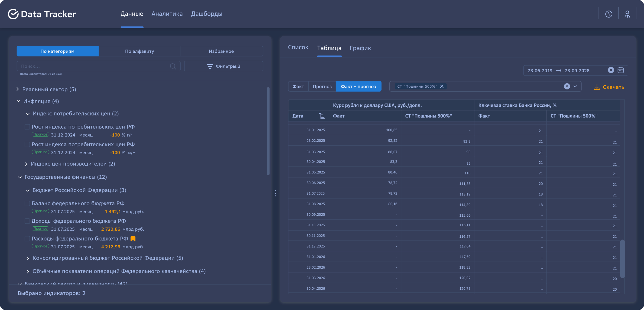Image resolution: width=644 pixels, height=310 pixels.
Task: Check the Баланс федерального бюджета РФ checkbox
Action: click(27, 203)
